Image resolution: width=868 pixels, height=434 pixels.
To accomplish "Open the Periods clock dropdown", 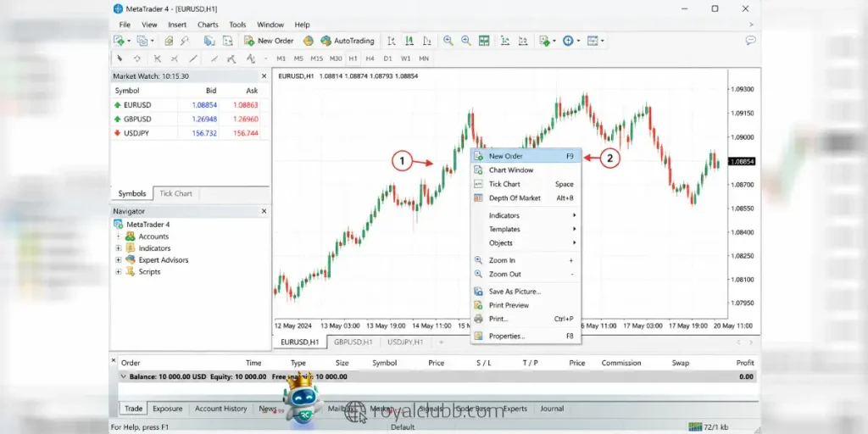I will tap(578, 41).
